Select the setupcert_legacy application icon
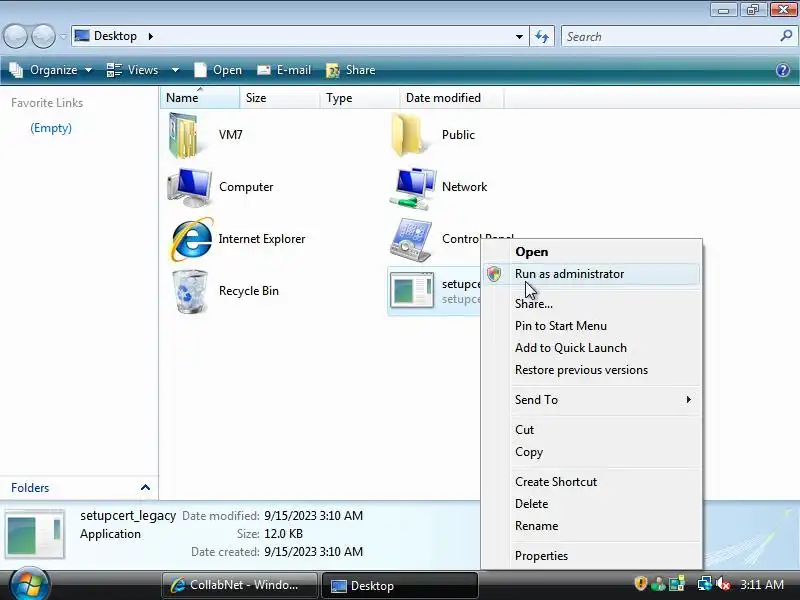800x600 pixels. tap(412, 290)
